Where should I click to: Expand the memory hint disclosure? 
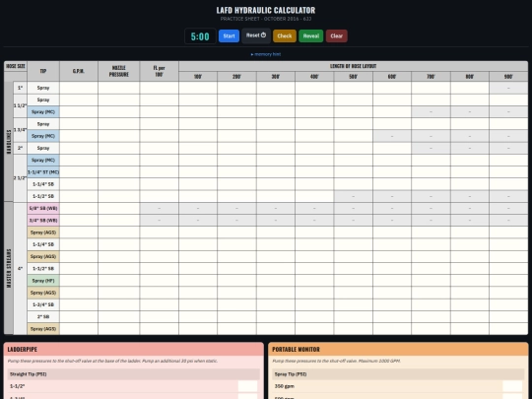(266, 54)
